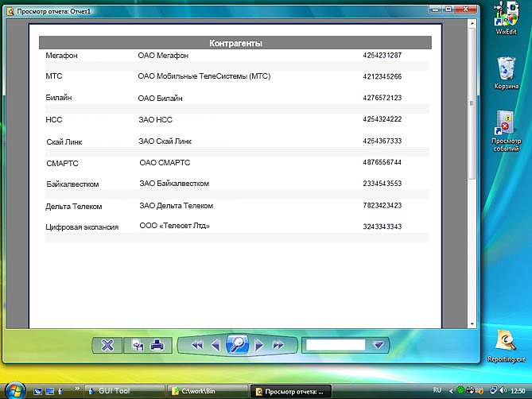Screen dimensions: 532x399
Task: Click the report window title icon
Action: point(10,12)
